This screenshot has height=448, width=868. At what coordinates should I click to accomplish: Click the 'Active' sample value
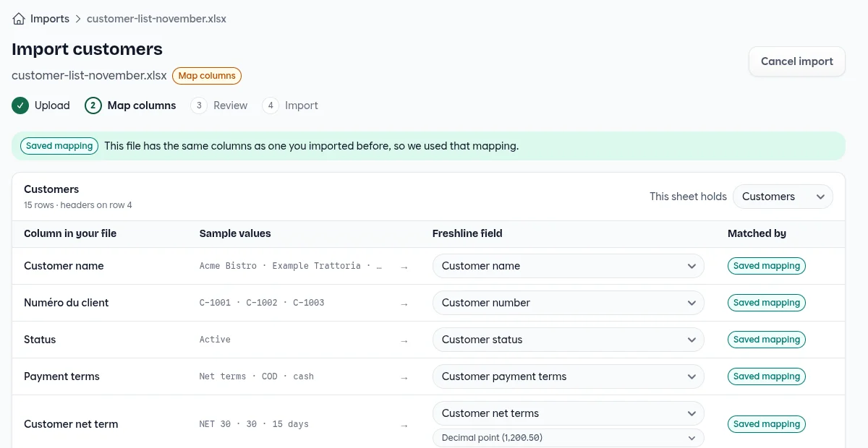pos(215,340)
